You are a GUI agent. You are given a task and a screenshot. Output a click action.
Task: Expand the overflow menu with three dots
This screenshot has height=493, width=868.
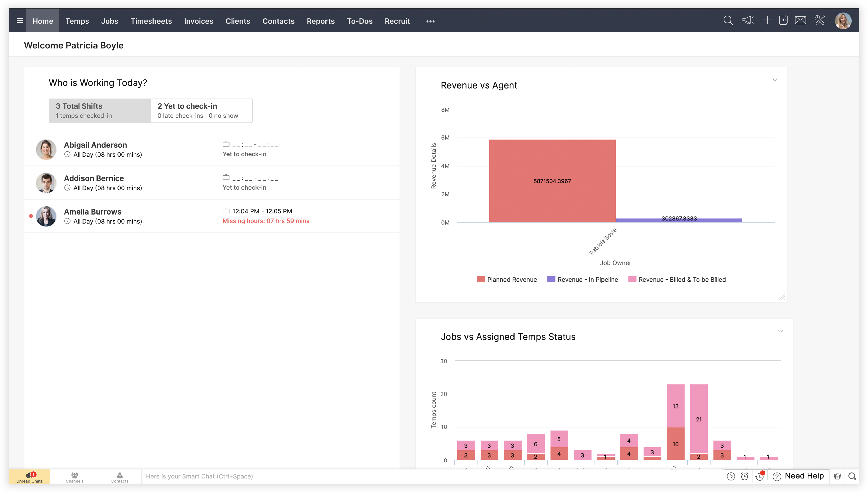click(430, 21)
